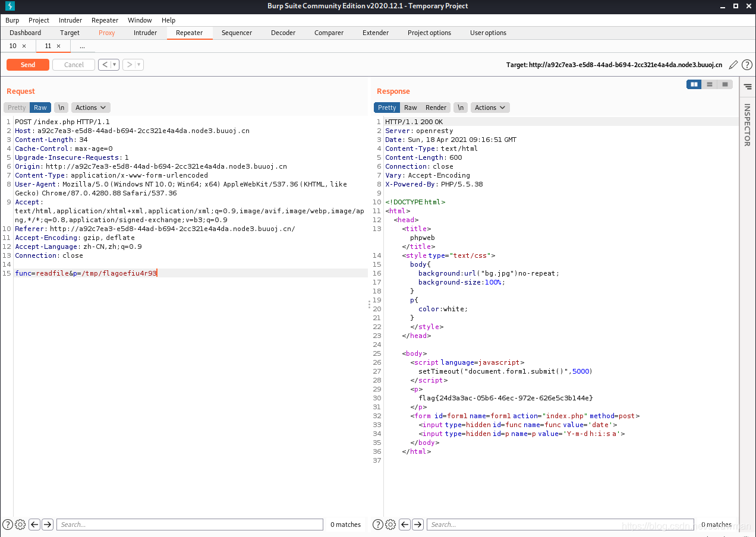Go to previous match in request search

point(34,525)
